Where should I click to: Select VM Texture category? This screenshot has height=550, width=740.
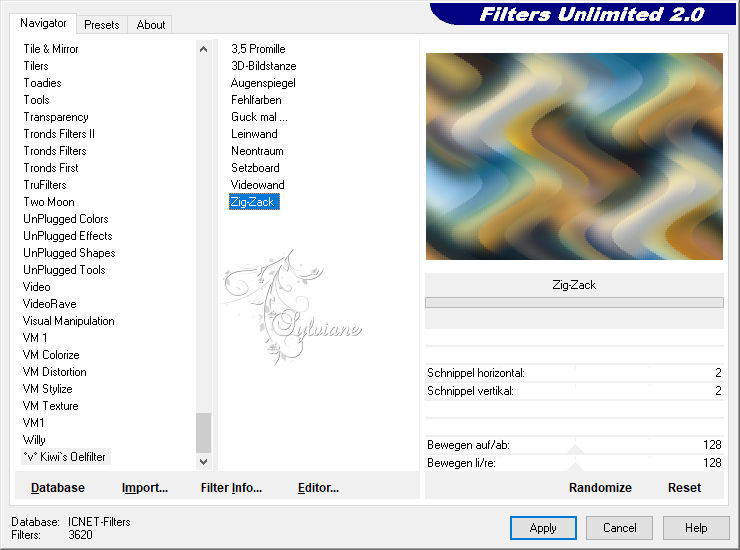50,406
